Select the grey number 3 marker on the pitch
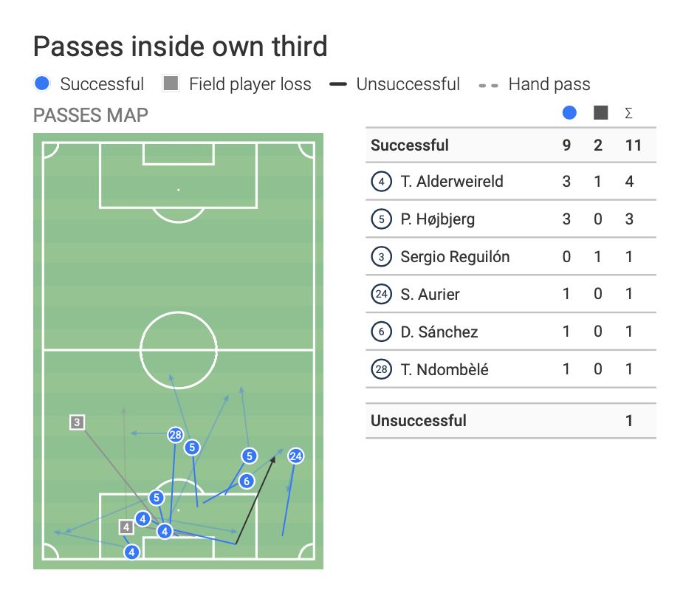The height and width of the screenshot is (607, 700). 77,422
